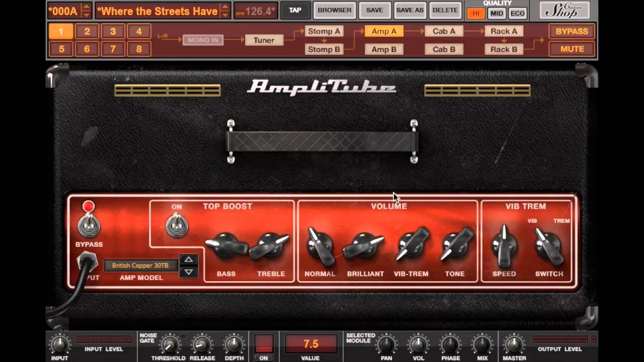644x362 pixels.
Task: Open the Custom Shop
Action: pos(565,10)
